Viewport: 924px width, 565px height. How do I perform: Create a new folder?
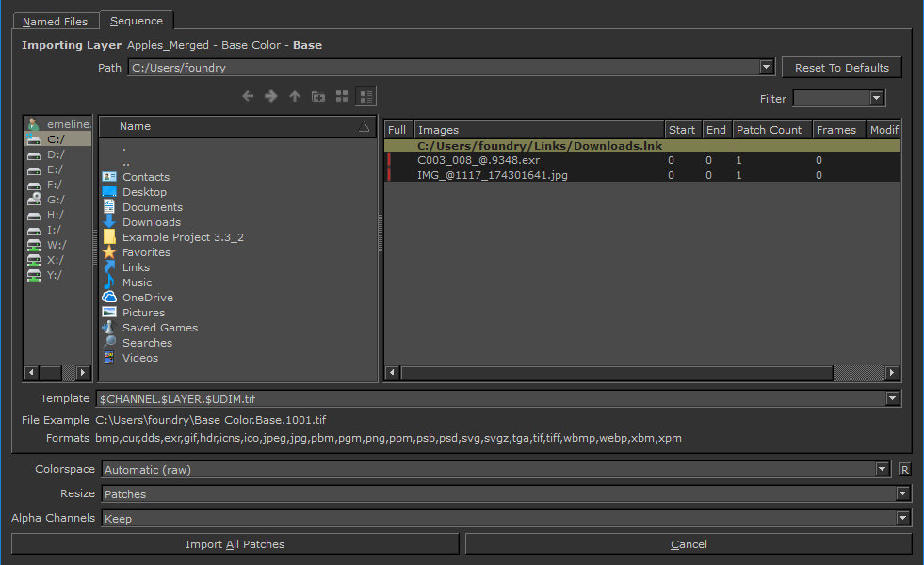point(318,96)
